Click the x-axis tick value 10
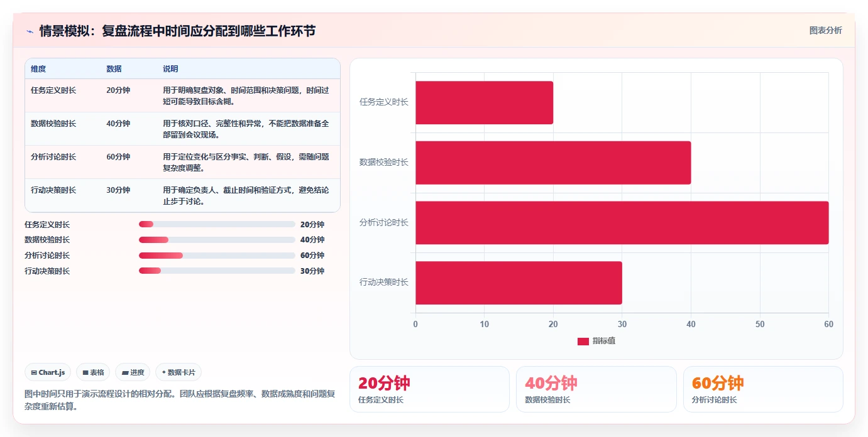 (x=484, y=324)
